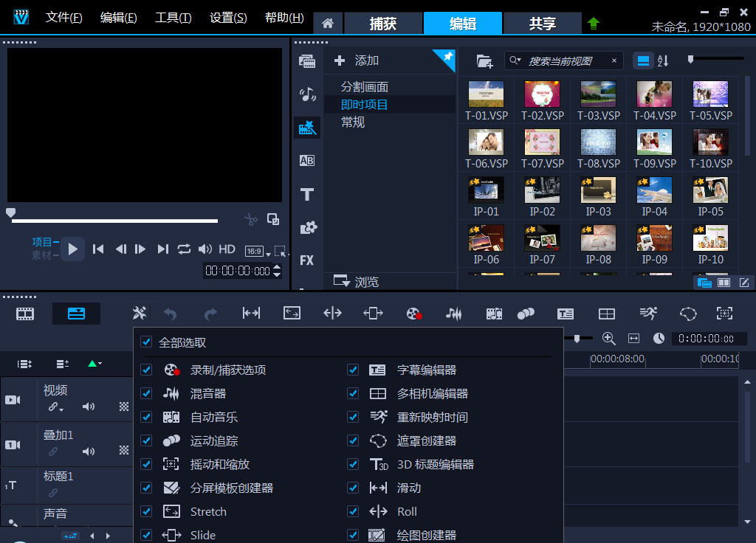756x543 pixels.
Task: Uncheck the 混音器 checkbox
Action: click(146, 393)
